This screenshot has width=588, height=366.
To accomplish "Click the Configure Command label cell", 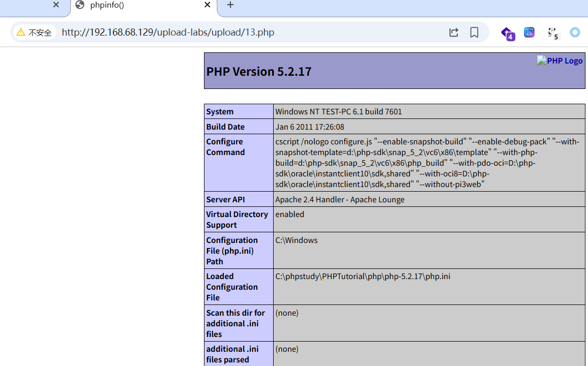I will 239,163.
